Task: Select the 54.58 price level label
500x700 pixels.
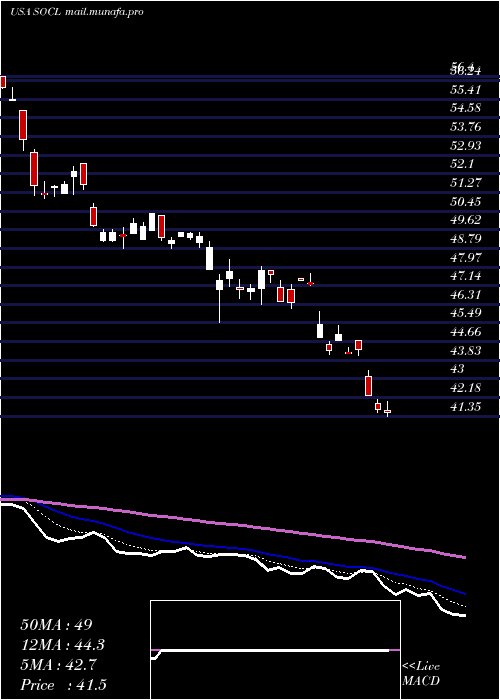Action: [465, 108]
